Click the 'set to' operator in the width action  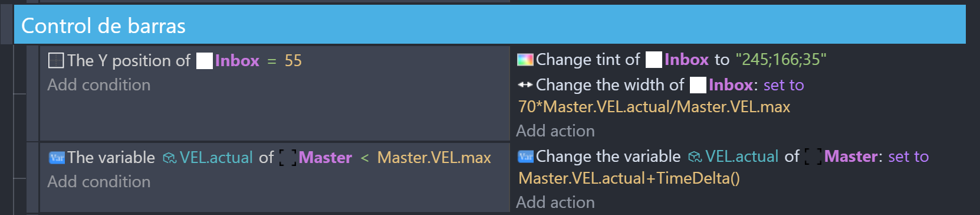coord(784,85)
